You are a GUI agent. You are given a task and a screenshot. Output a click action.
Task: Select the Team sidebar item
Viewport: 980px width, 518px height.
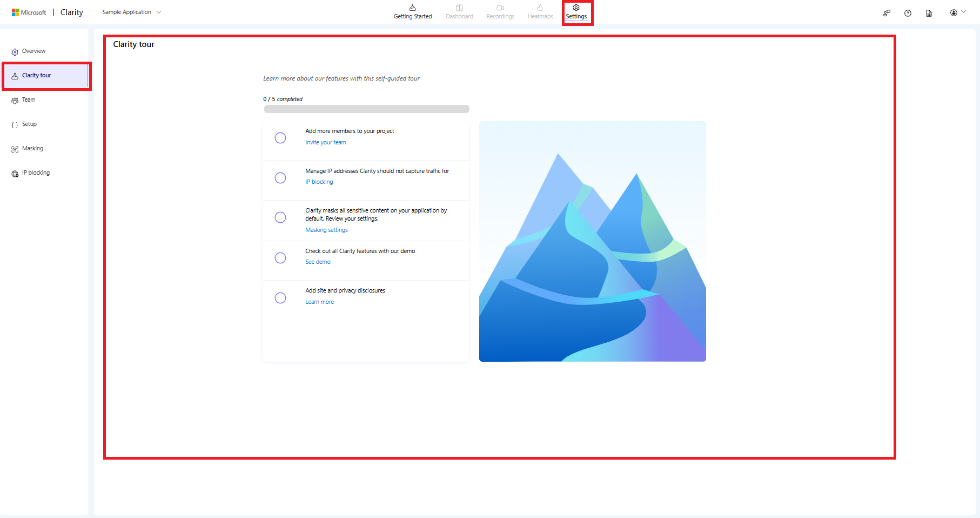coord(28,99)
